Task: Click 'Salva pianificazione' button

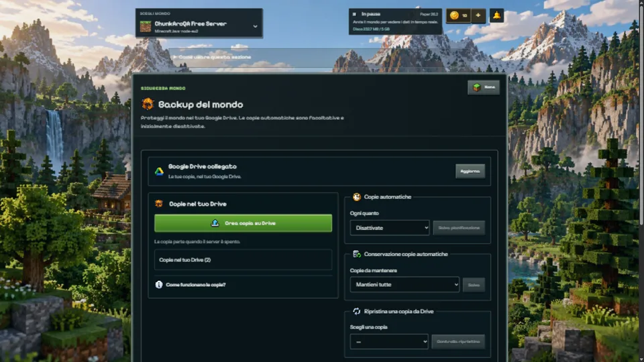Action: click(x=459, y=228)
